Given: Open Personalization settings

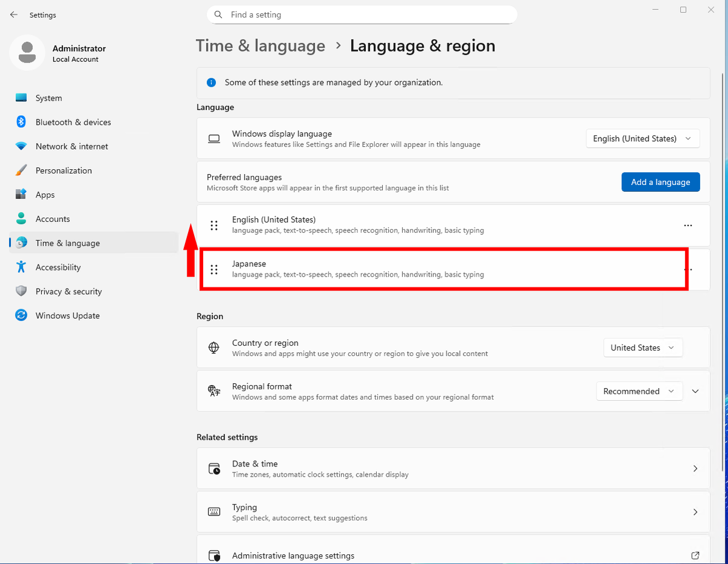Looking at the screenshot, I should pyautogui.click(x=93, y=170).
